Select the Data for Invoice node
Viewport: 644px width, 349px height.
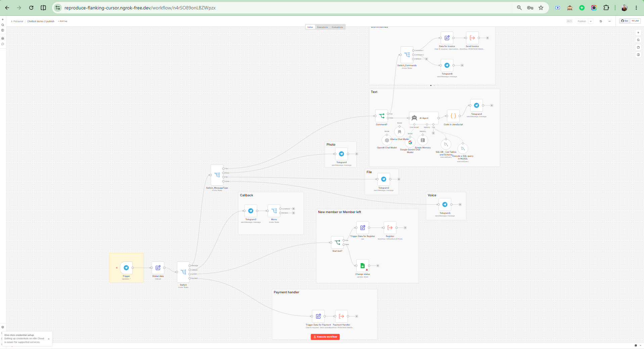[x=447, y=38]
